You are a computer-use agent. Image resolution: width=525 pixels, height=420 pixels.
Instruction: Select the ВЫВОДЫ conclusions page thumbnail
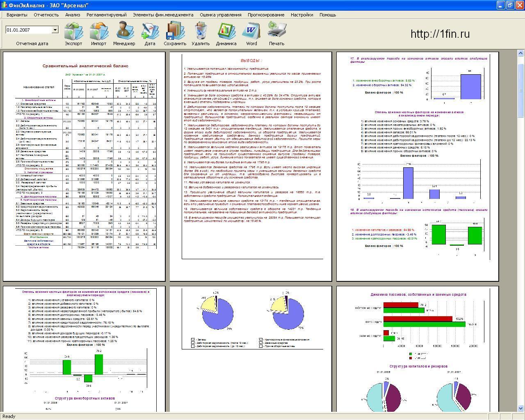251,166
